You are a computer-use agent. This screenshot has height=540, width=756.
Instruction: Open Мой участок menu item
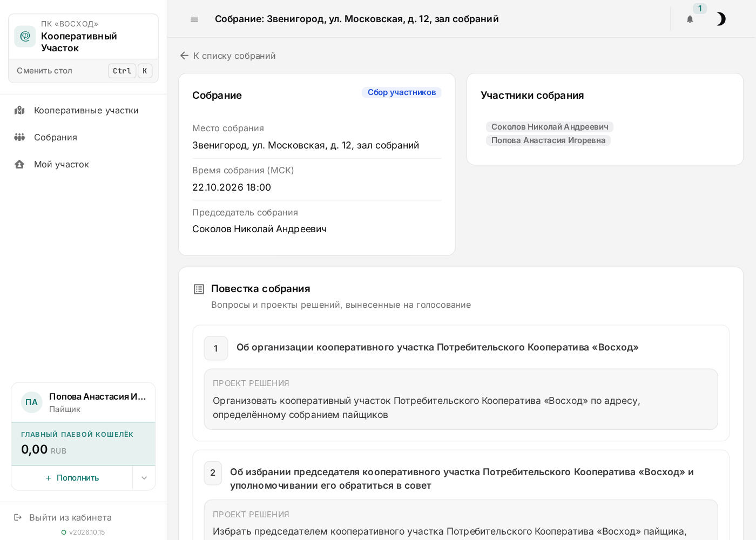pyautogui.click(x=83, y=164)
